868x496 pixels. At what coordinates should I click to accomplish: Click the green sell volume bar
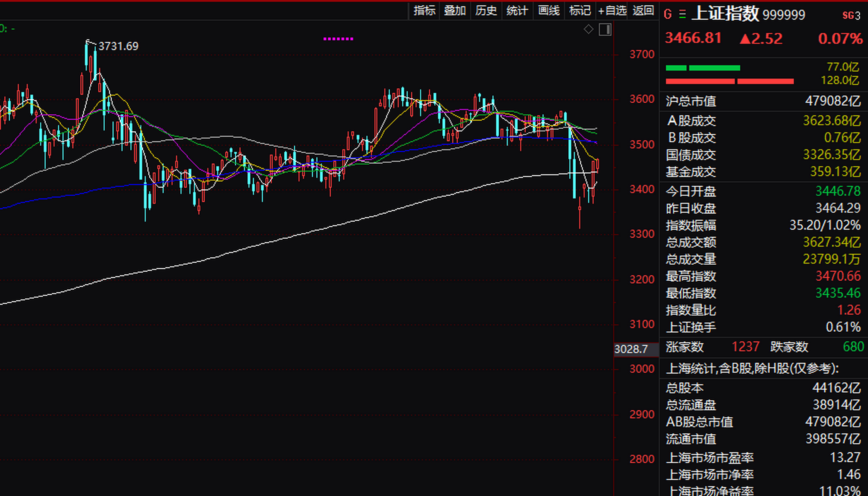pos(703,68)
